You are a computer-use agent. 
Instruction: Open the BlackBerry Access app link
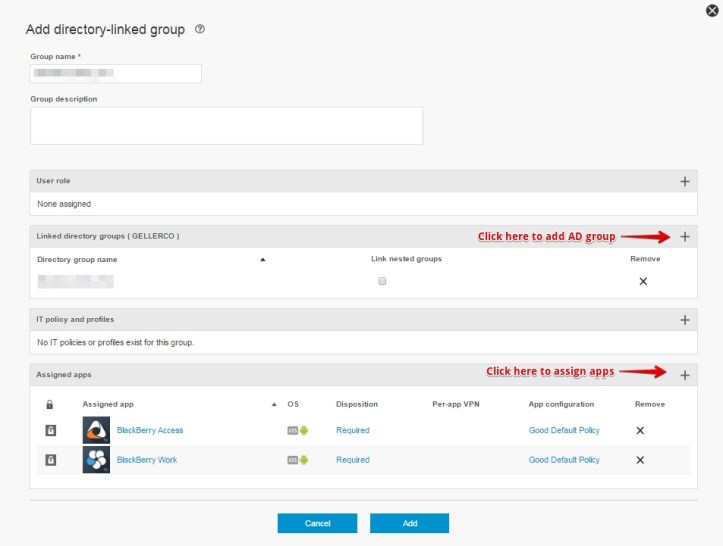(x=150, y=430)
